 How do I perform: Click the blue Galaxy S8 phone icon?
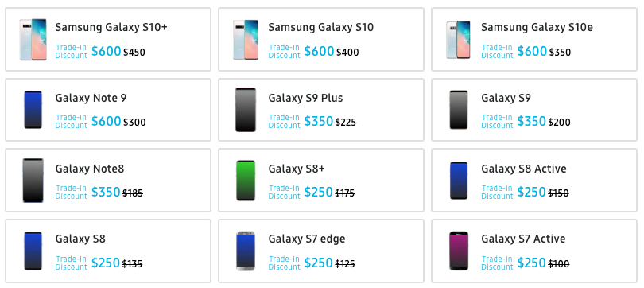pyautogui.click(x=33, y=251)
